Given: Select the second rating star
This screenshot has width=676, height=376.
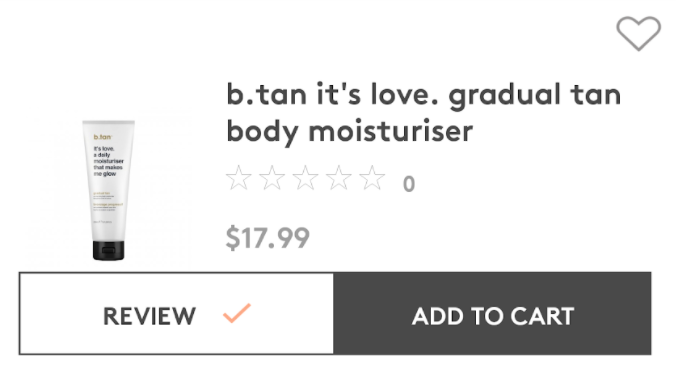Looking at the screenshot, I should tap(272, 178).
